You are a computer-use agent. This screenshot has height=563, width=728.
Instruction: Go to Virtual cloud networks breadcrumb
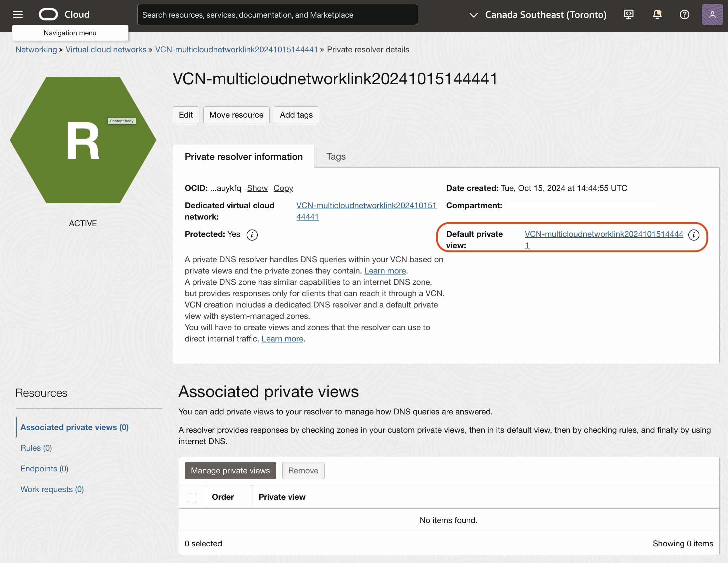click(x=106, y=50)
